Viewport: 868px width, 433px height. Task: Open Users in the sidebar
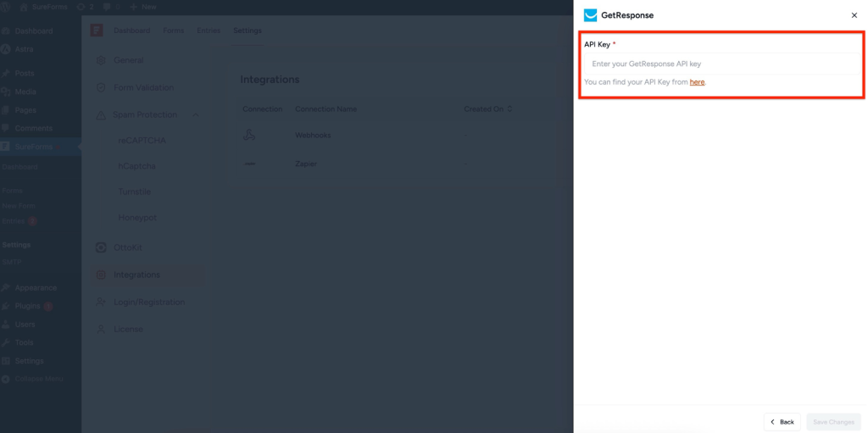[25, 325]
